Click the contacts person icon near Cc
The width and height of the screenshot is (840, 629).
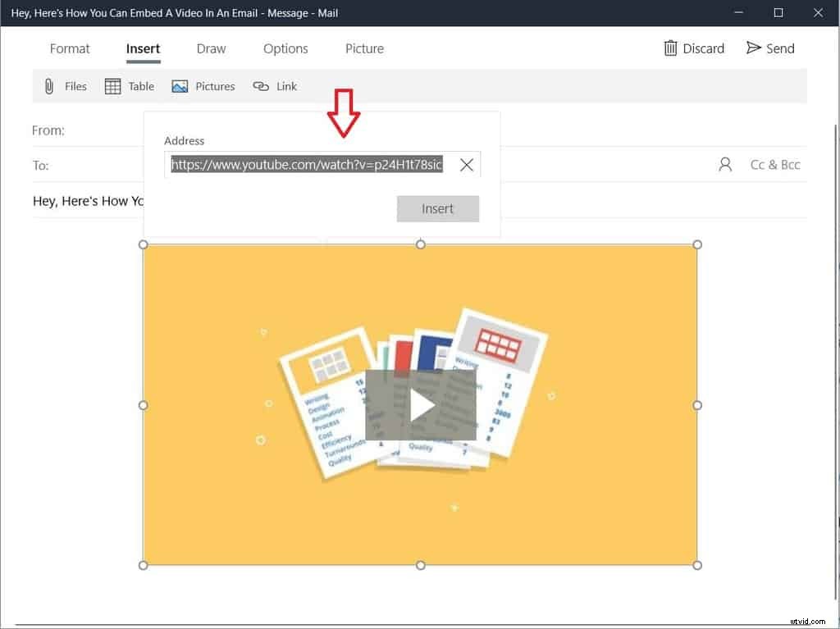pos(725,164)
